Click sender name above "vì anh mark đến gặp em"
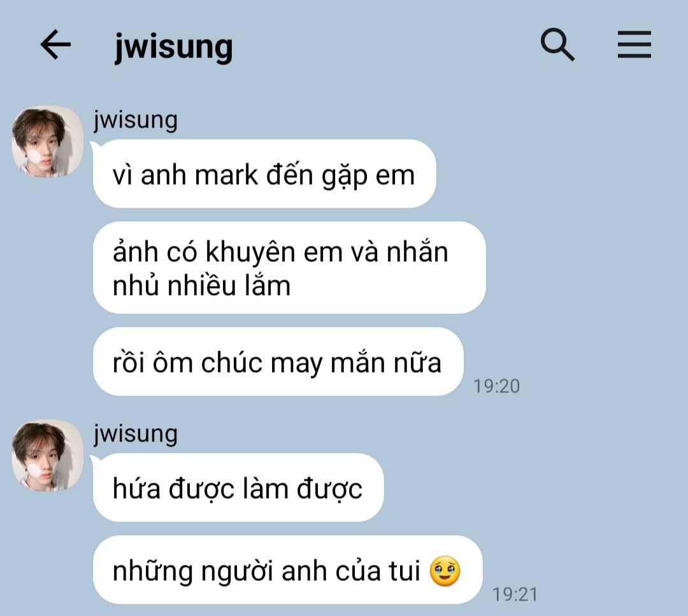This screenshot has width=688, height=616. [136, 120]
